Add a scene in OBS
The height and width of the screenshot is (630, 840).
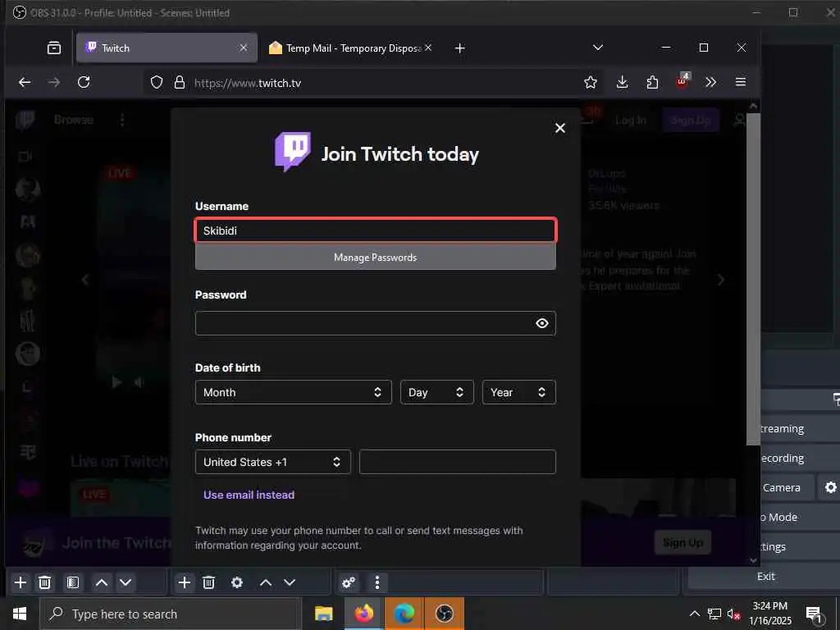pos(21,582)
